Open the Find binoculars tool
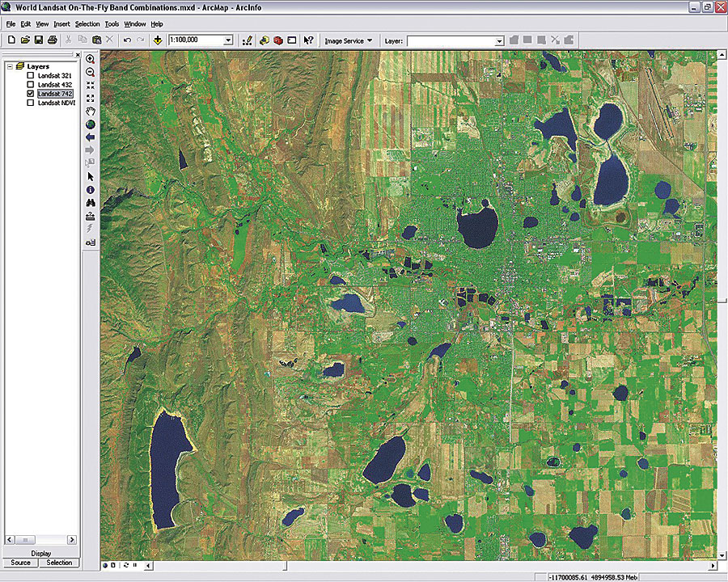The height and width of the screenshot is (582, 728). click(90, 202)
